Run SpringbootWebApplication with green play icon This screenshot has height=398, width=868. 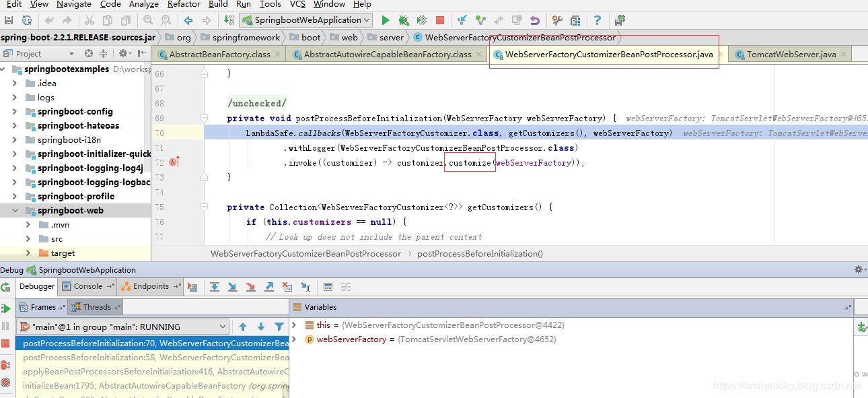tap(385, 20)
